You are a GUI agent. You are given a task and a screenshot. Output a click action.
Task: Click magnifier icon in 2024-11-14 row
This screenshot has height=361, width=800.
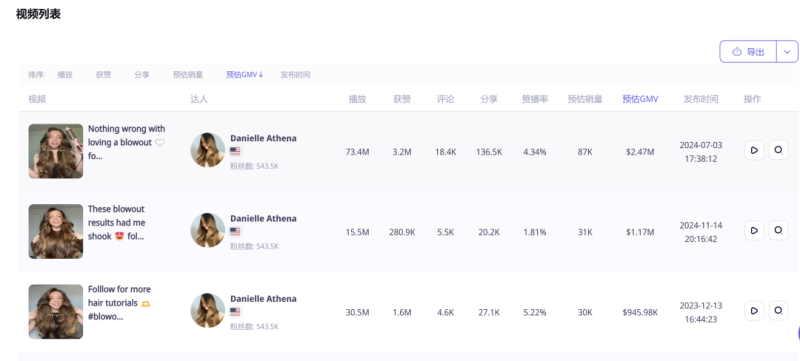779,230
